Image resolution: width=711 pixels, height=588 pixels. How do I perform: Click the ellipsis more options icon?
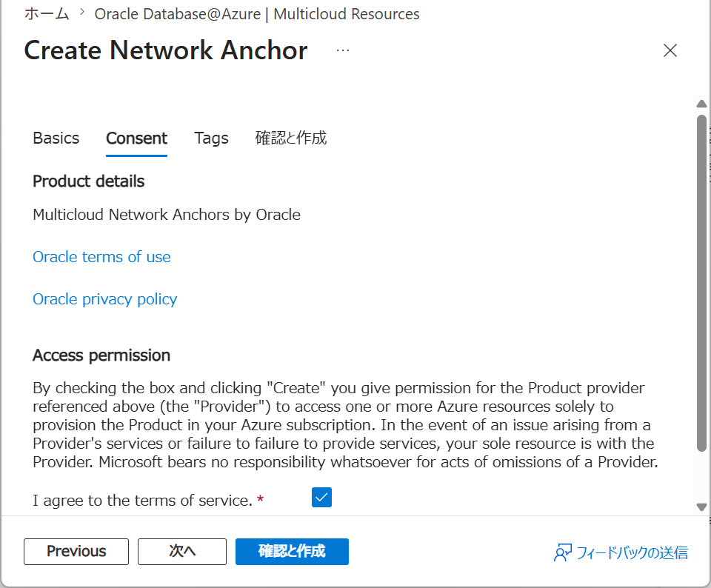coord(343,50)
